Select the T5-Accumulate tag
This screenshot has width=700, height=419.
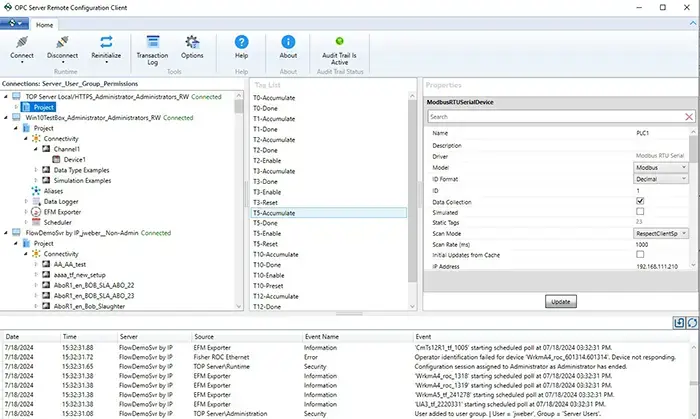(x=329, y=213)
